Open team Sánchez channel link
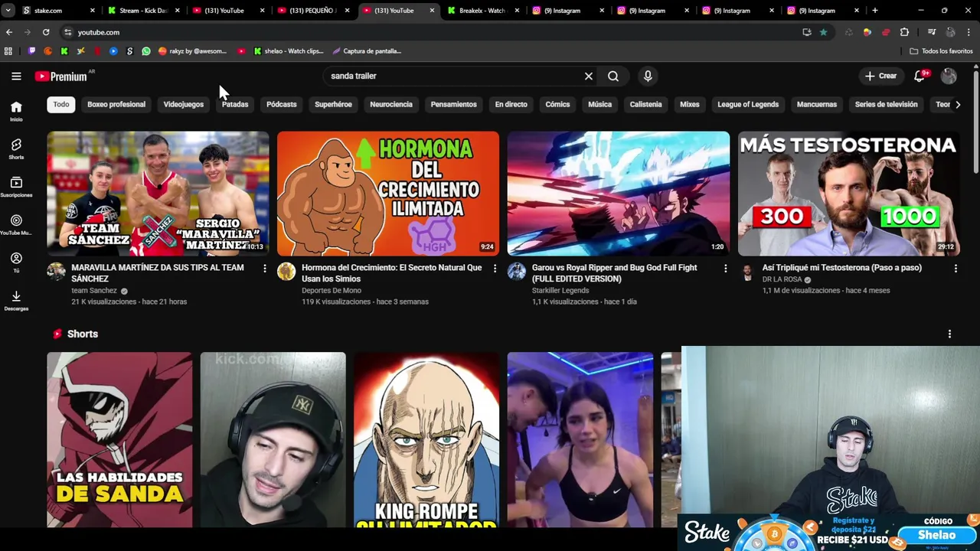Viewport: 980px width, 551px height. tap(94, 291)
